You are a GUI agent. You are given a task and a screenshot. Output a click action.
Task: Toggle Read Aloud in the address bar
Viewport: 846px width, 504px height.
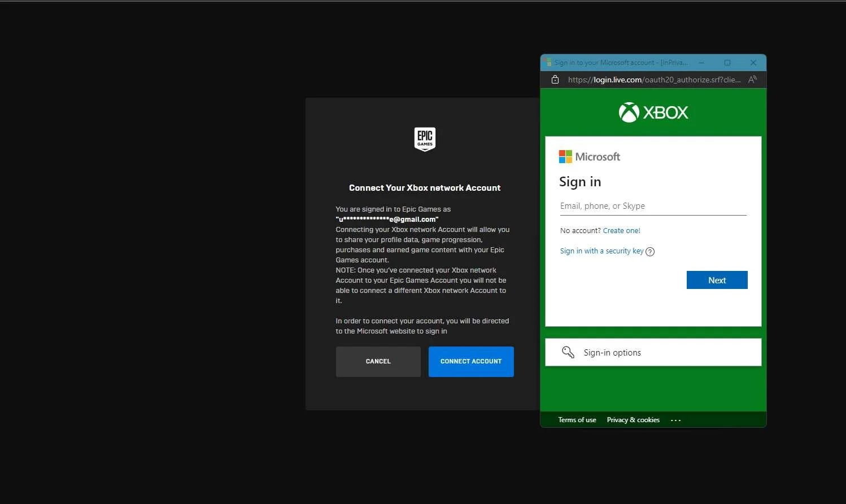point(752,80)
